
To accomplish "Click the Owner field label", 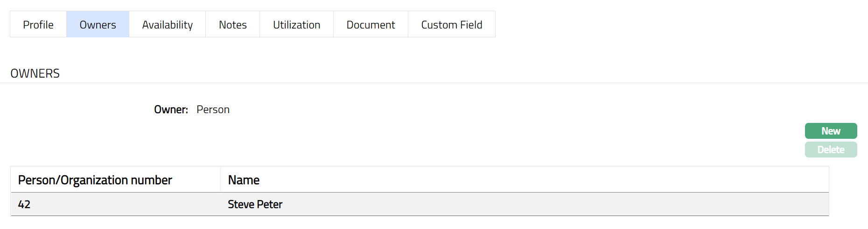I will coord(171,109).
